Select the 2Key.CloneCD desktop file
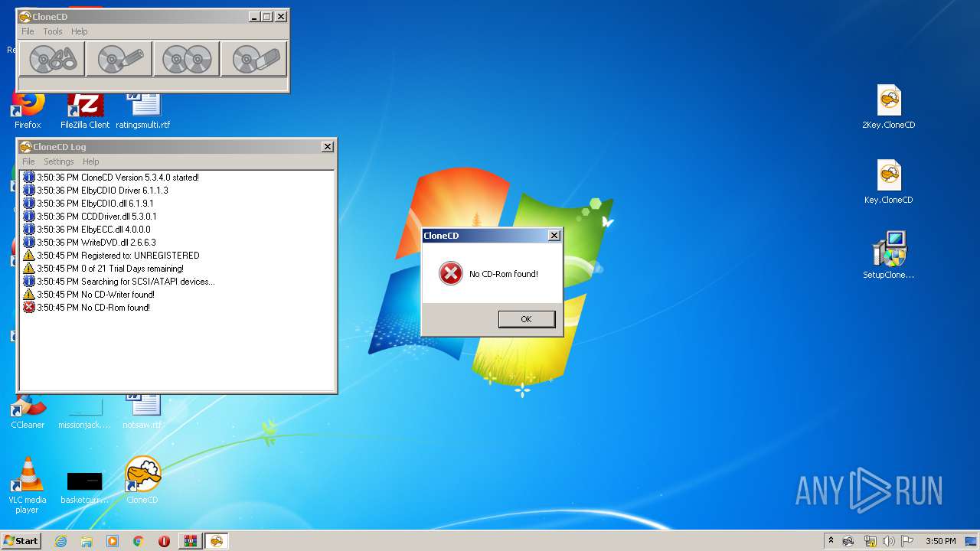This screenshot has width=980, height=551. click(x=888, y=107)
